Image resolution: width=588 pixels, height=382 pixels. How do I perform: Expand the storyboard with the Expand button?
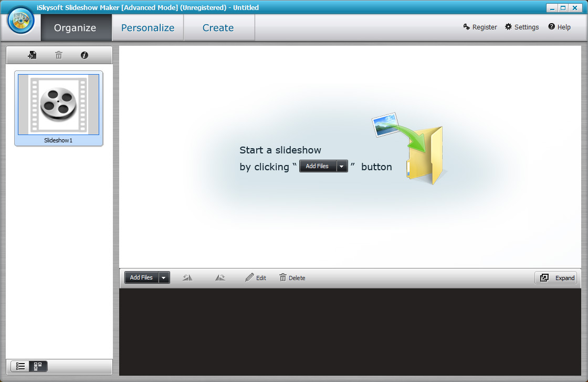coord(556,277)
